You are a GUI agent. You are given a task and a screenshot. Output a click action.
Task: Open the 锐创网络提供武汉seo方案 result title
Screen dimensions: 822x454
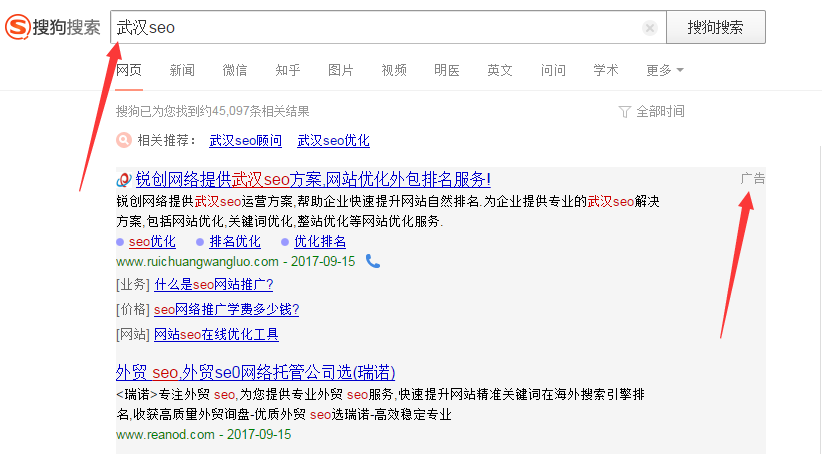(313, 180)
